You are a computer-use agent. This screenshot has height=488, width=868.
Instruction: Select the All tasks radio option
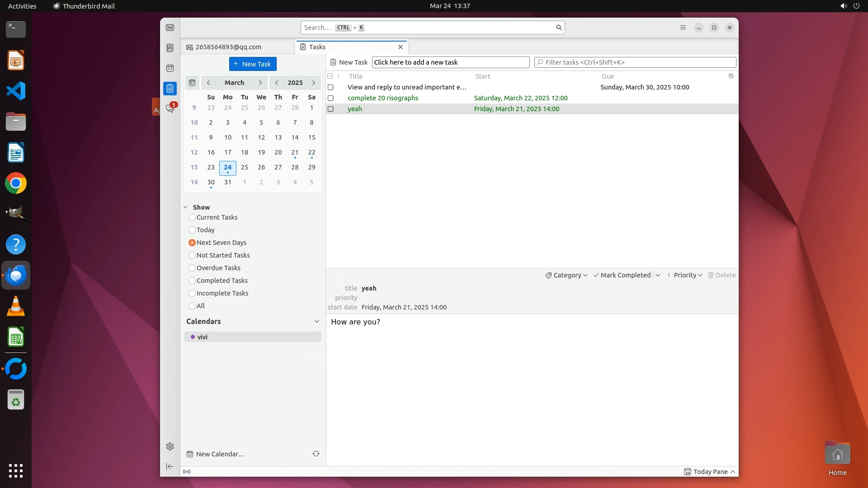pos(192,306)
